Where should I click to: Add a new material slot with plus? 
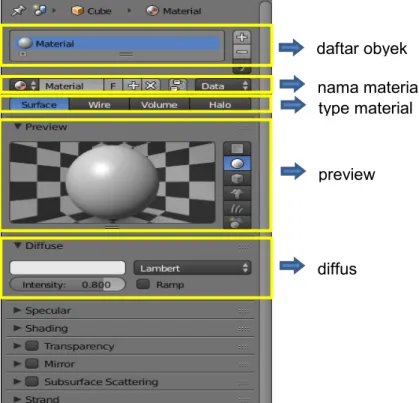tap(242, 37)
